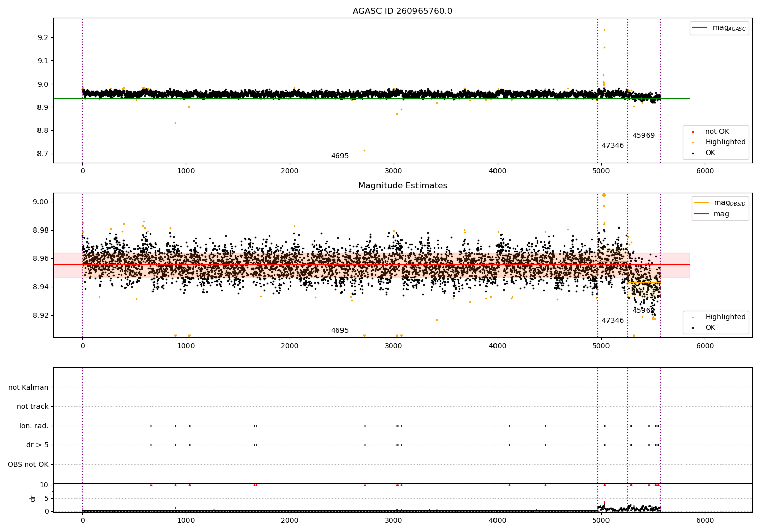Image resolution: width=760 pixels, height=532 pixels.
Task: Click OBSID label 47346 in the top plot
Action: pyautogui.click(x=613, y=146)
